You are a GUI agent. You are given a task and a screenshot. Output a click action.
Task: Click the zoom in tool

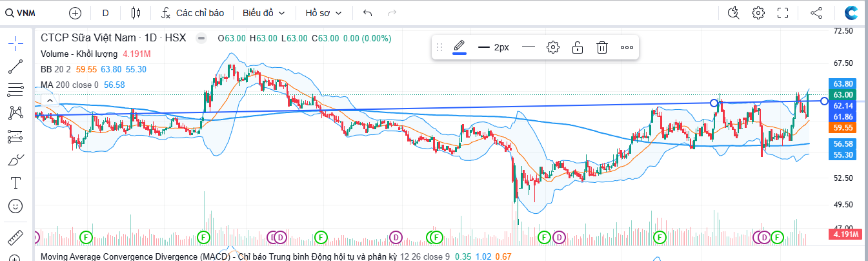(16, 258)
